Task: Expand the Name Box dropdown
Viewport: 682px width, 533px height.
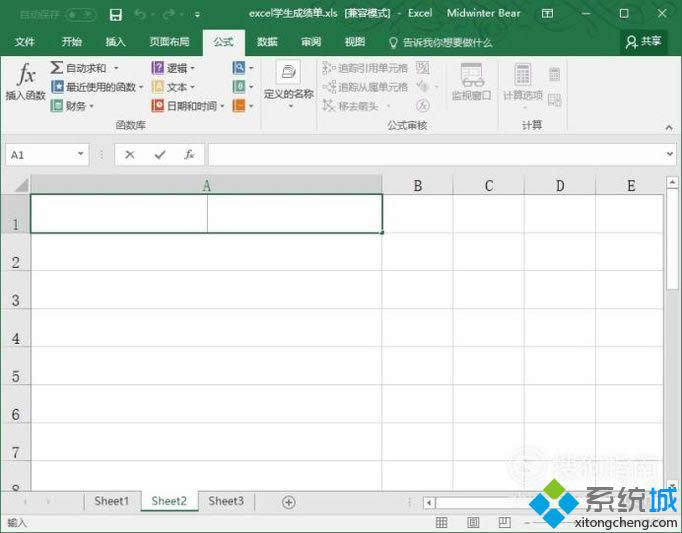Action: (x=80, y=154)
